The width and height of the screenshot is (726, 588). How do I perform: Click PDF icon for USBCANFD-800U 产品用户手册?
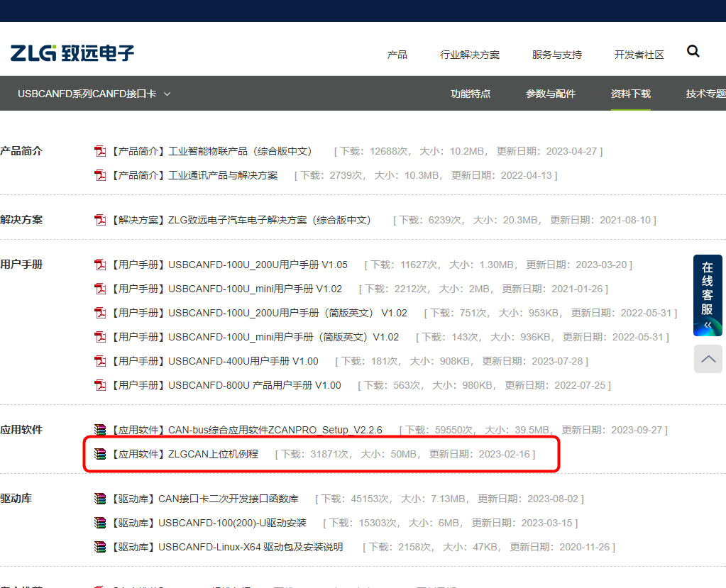click(100, 385)
